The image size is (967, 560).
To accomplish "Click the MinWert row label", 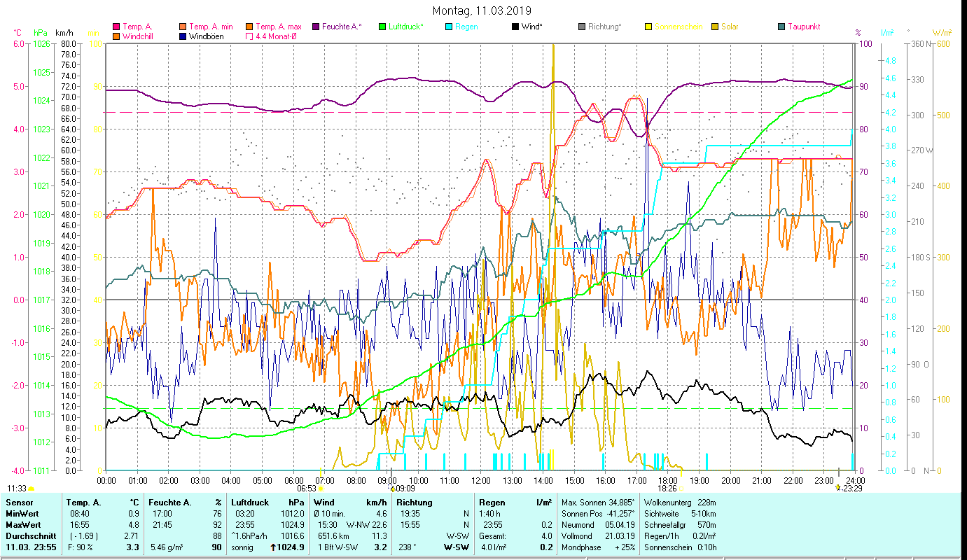I will [x=22, y=513].
